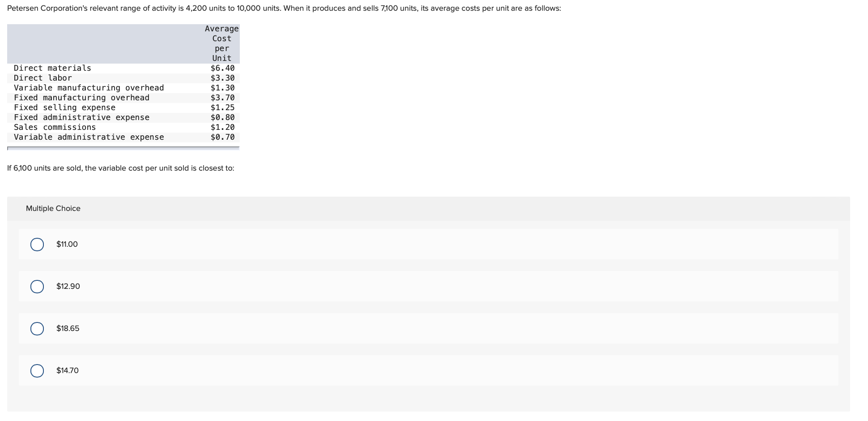Image resolution: width=868 pixels, height=421 pixels.
Task: Click the Average Cost per Unit header
Action: pyautogui.click(x=221, y=43)
